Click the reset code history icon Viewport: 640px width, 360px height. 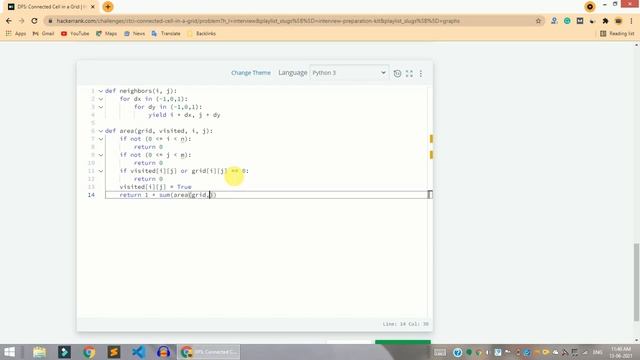click(x=397, y=73)
